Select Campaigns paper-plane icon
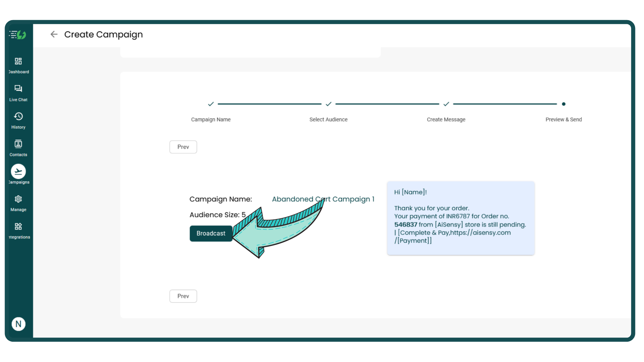Viewport: 644px width, 362px height. tap(18, 172)
